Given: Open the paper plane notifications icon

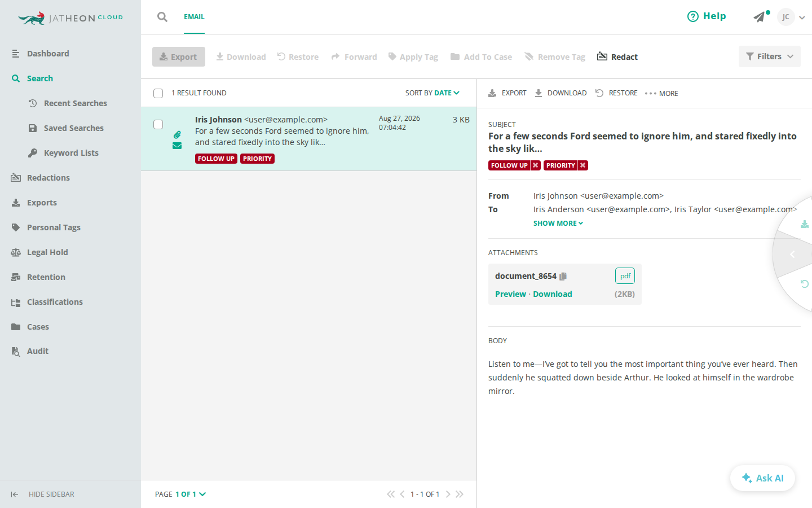Looking at the screenshot, I should point(760,17).
